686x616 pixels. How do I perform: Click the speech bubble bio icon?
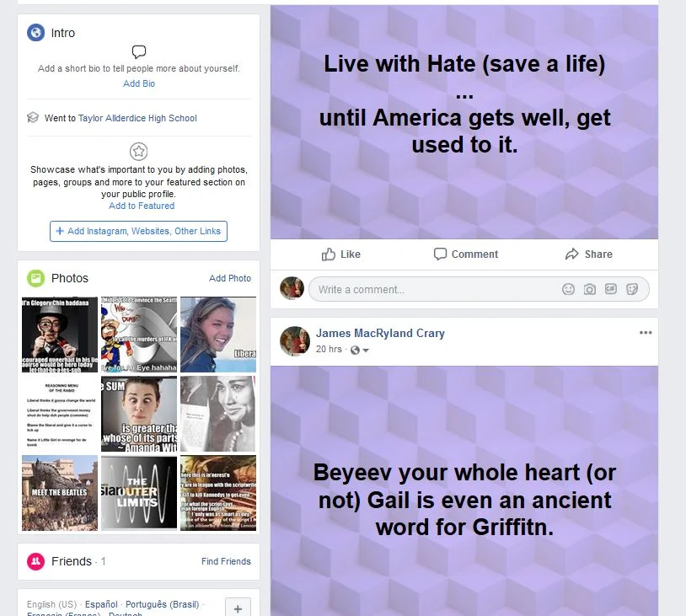(139, 51)
